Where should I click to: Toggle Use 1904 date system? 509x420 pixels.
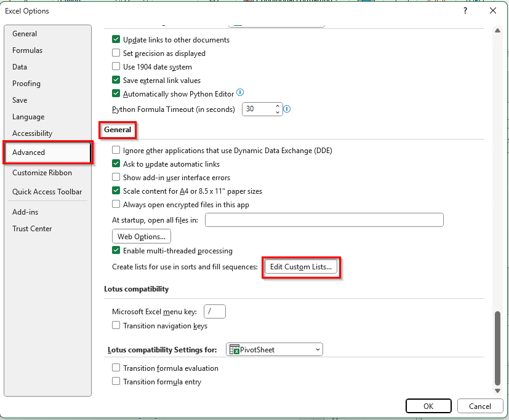tap(116, 67)
